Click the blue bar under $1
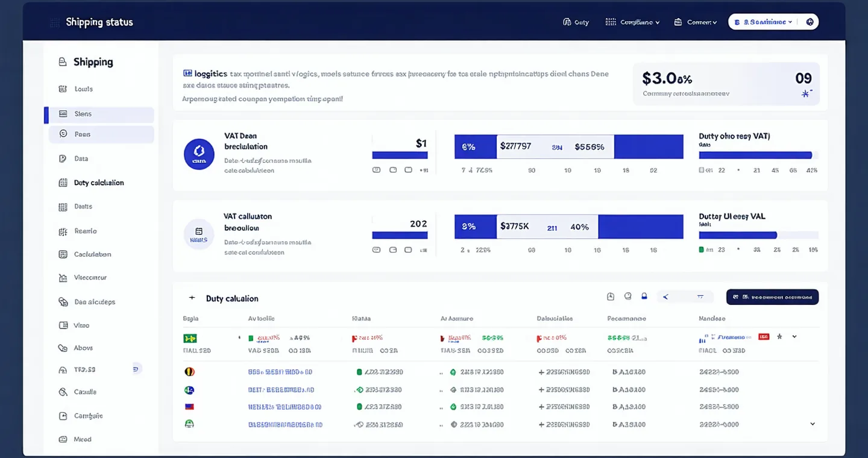868x458 pixels. [400, 155]
